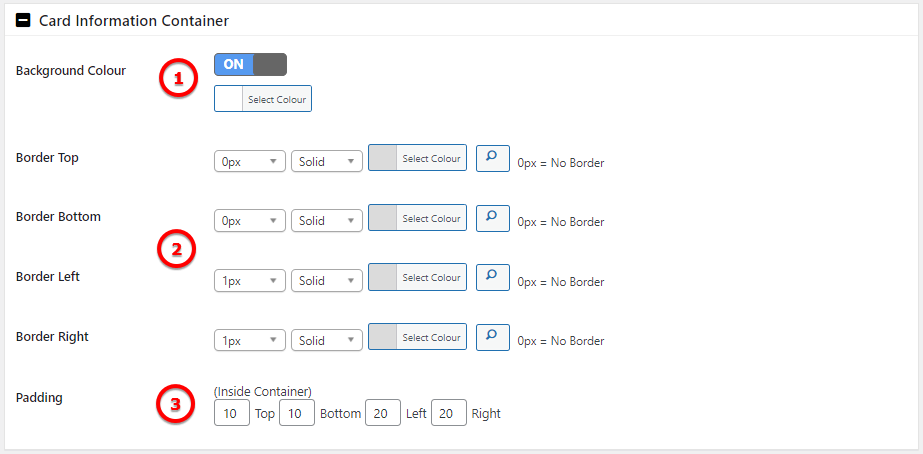923x454 pixels.
Task: Open the Border Right Select Colour picker
Action: 417,338
